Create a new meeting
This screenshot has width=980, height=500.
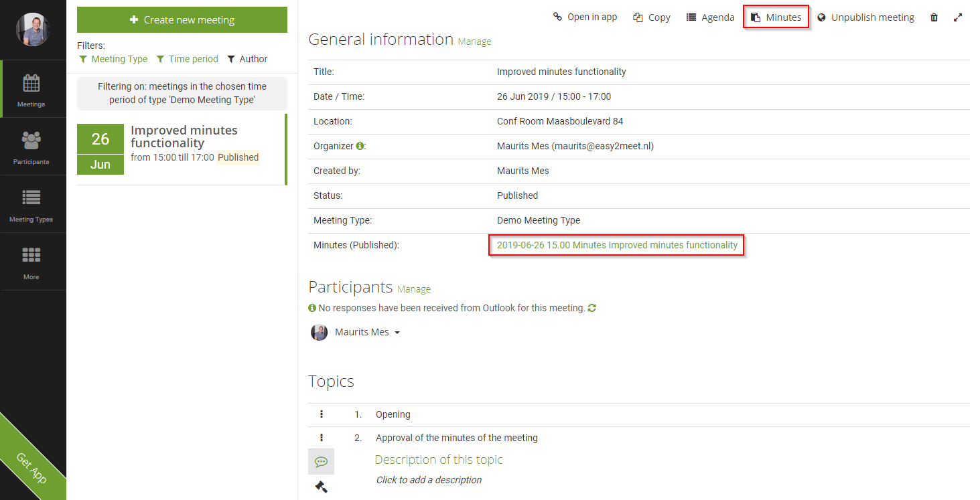pos(182,20)
